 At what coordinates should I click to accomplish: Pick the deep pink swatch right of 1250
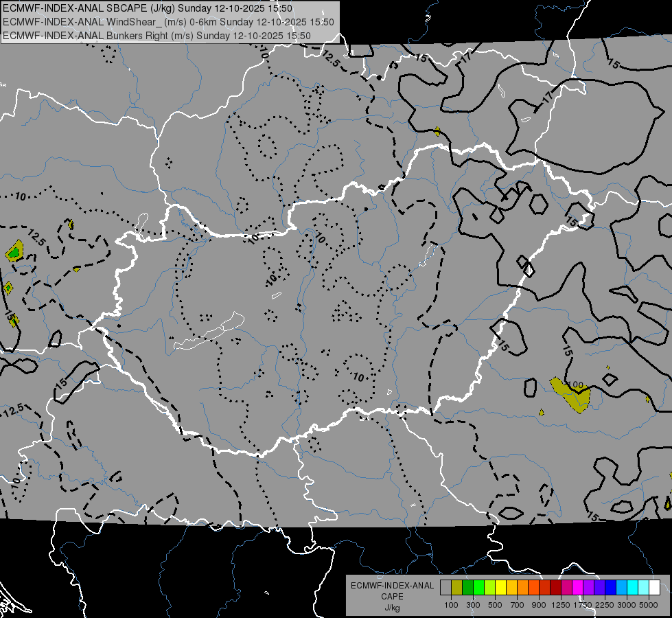click(x=566, y=588)
